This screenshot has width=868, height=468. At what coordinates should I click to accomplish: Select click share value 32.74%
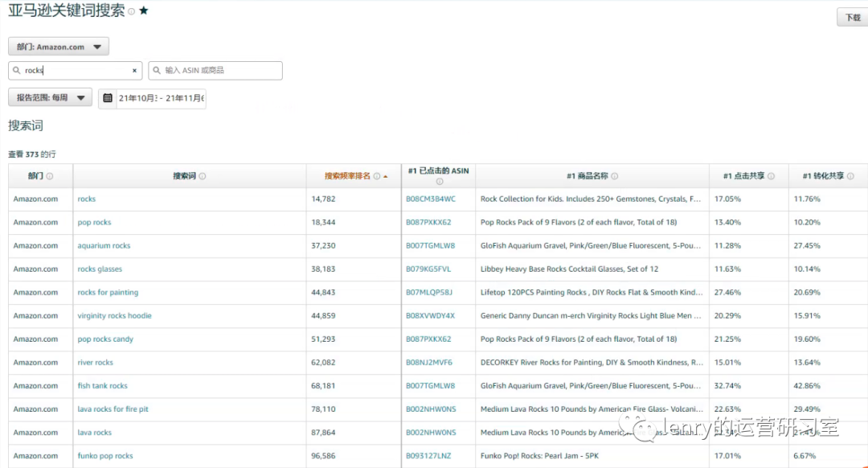pyautogui.click(x=727, y=385)
